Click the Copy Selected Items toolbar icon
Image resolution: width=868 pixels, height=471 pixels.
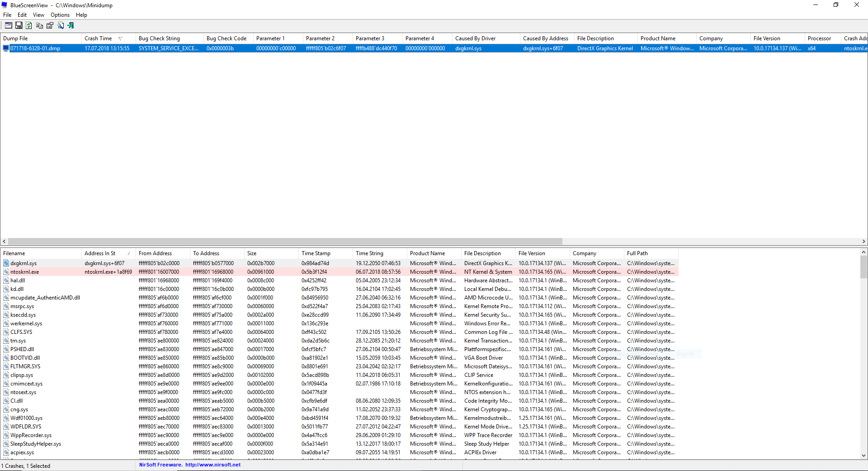39,26
